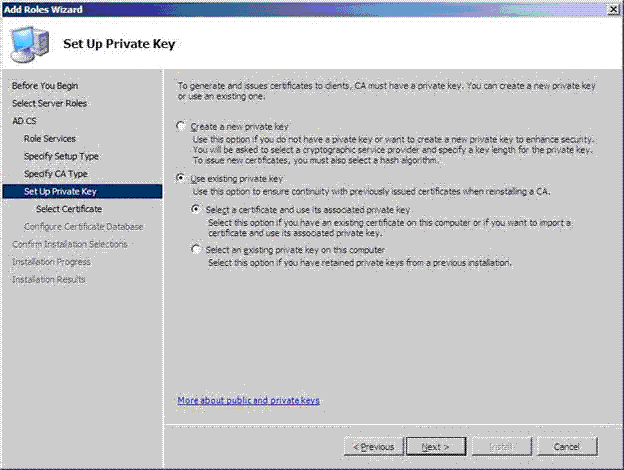Open the Select Certificate sub-step

tap(69, 209)
